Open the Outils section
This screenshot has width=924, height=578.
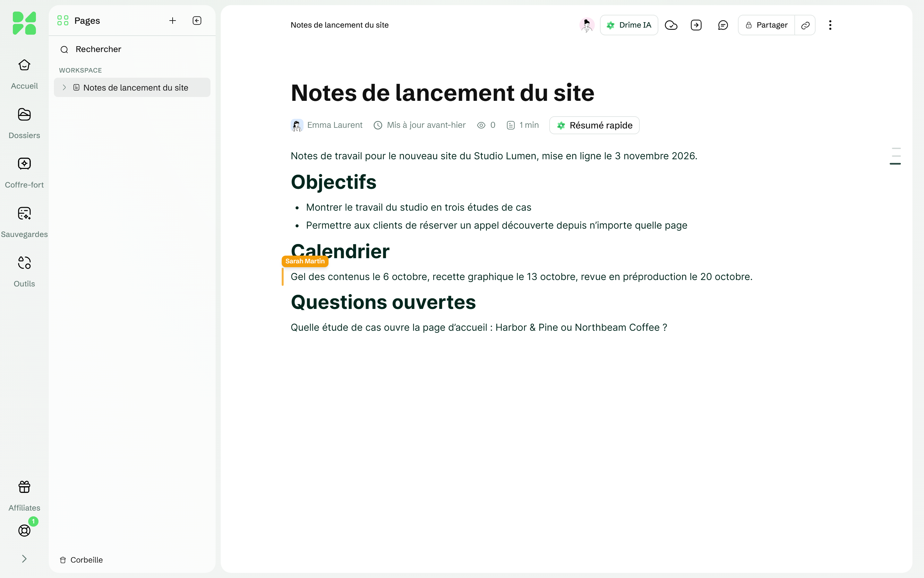coord(24,272)
